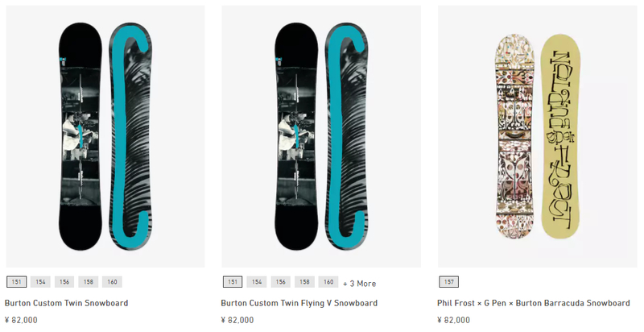The width and height of the screenshot is (644, 332).
Task: Choose size 154 on Custom Twin Flying V
Action: (x=257, y=282)
